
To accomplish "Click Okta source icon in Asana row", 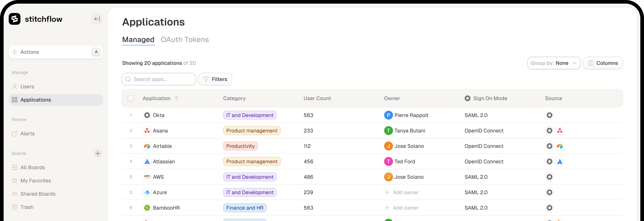I will point(549,131).
